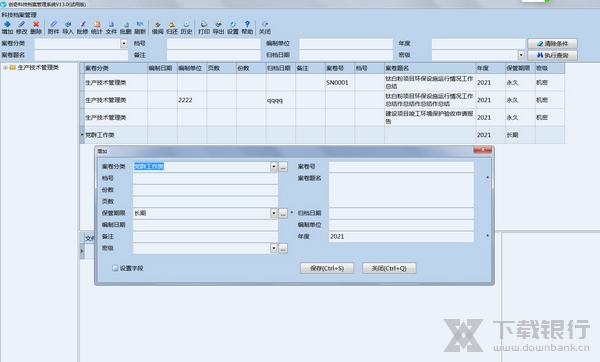The image size is (600, 362).
Task: Click the 关闭 (Close) toolbar icon
Action: coord(264,28)
